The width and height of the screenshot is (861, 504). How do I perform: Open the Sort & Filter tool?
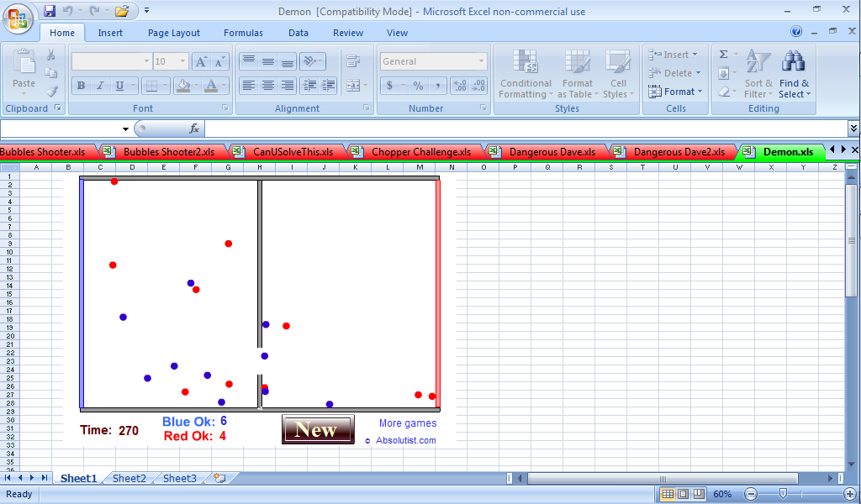click(758, 72)
